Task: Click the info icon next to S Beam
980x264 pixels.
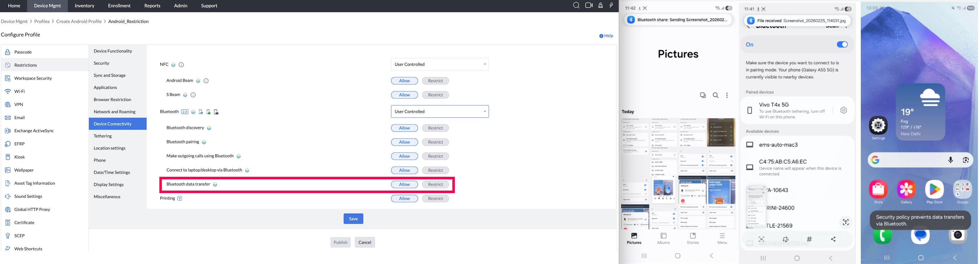Action: [193, 95]
